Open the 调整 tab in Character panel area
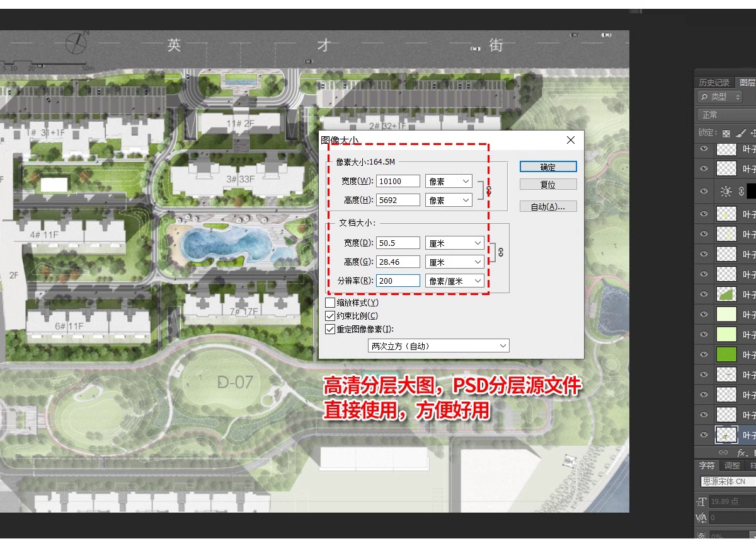756x558 pixels. [x=731, y=465]
